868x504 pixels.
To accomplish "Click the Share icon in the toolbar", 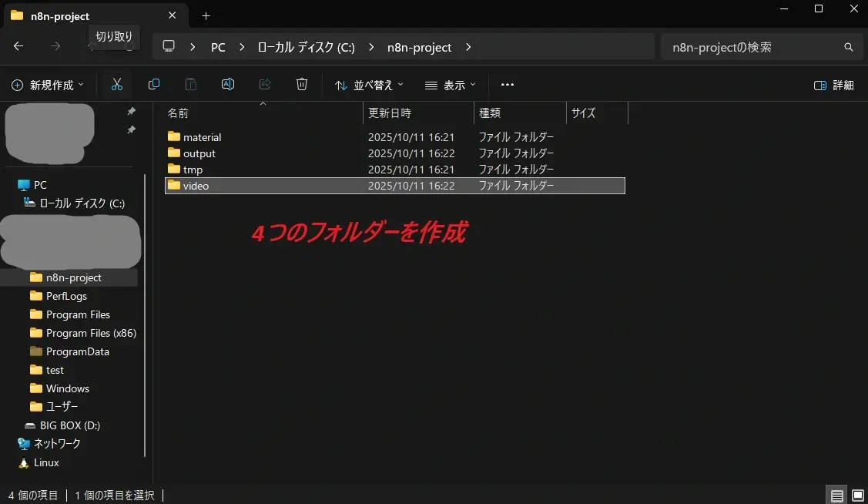I will (x=264, y=84).
